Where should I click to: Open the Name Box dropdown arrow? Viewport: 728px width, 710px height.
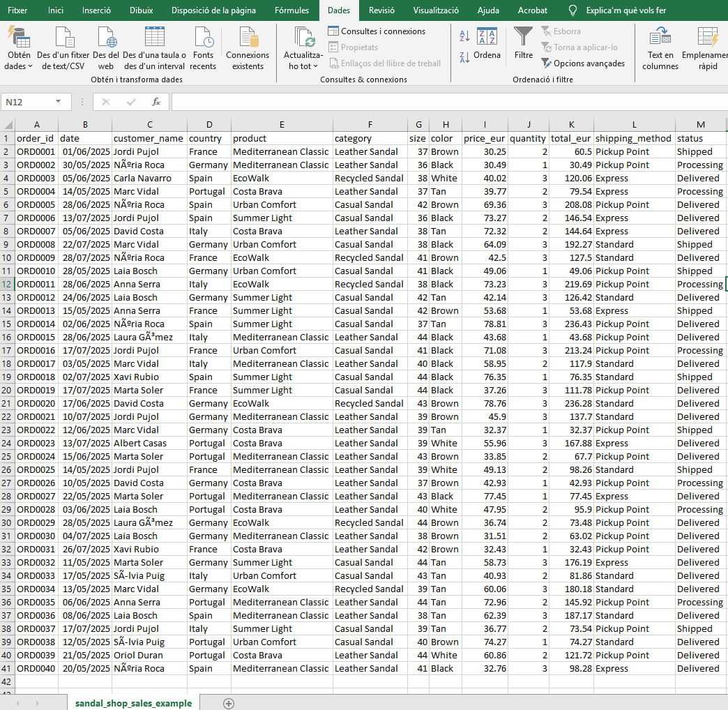click(x=58, y=101)
